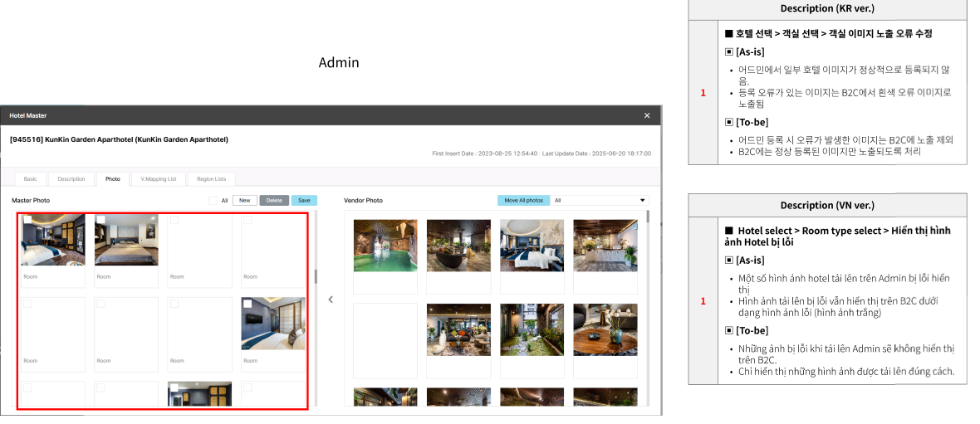The width and height of the screenshot is (980, 424).
Task: Select the blank vendor photo card
Action: click(385, 341)
